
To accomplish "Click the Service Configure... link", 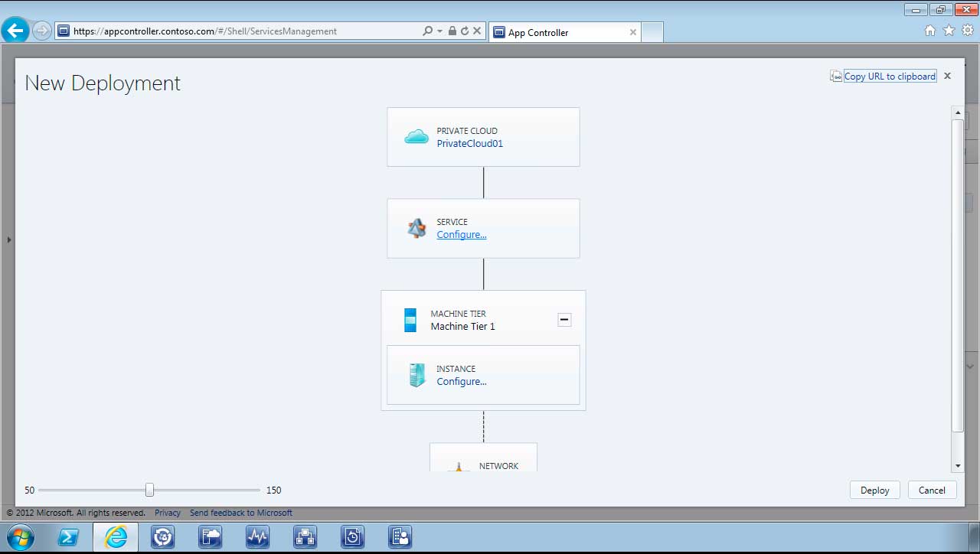I will 462,235.
